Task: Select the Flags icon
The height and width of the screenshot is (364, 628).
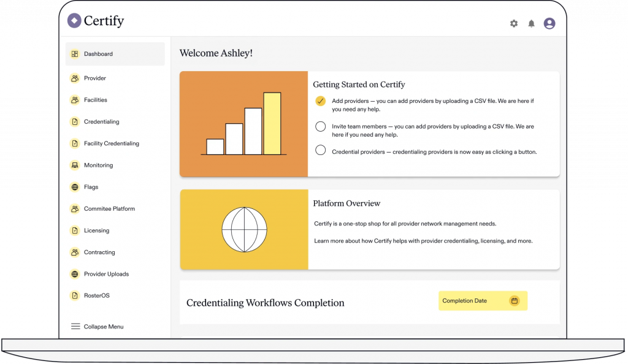Action: point(74,187)
